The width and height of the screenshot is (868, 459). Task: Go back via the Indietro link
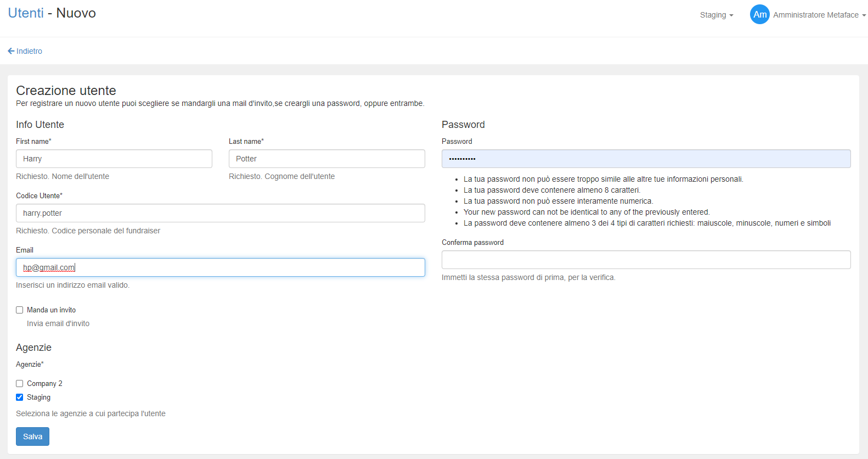29,51
